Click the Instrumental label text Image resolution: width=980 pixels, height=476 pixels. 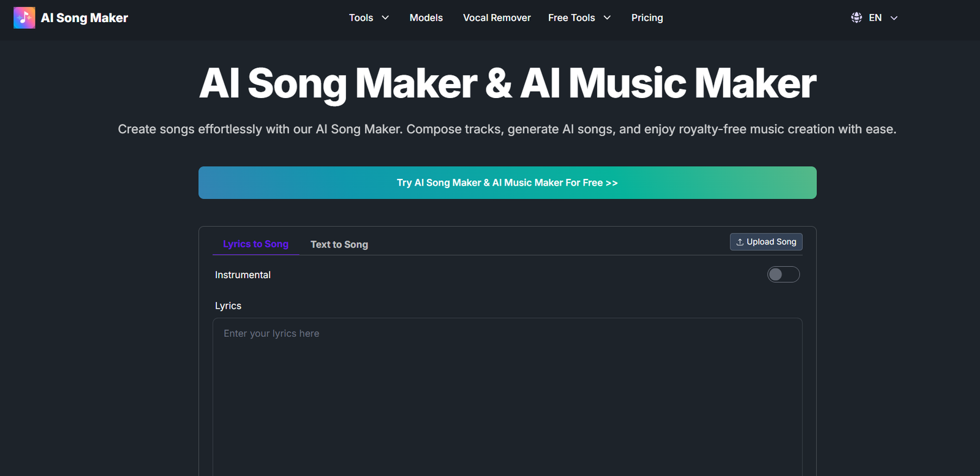(x=243, y=275)
